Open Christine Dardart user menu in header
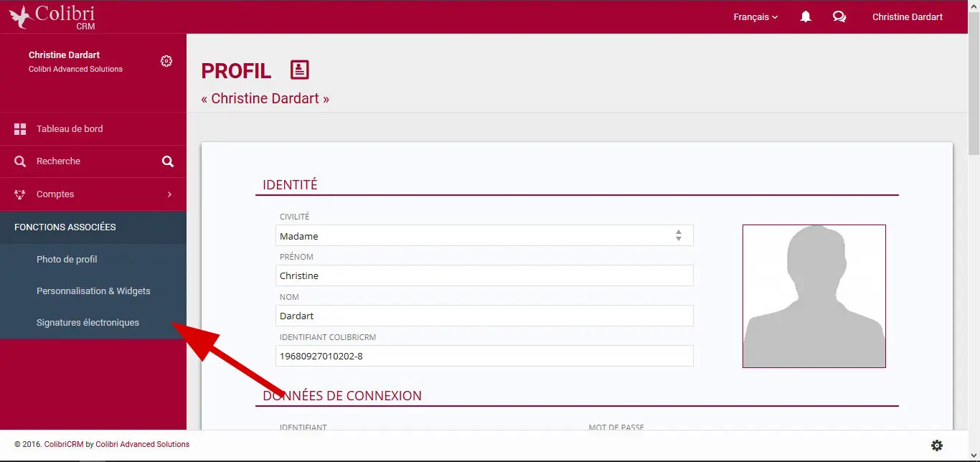This screenshot has height=462, width=980. (x=908, y=17)
